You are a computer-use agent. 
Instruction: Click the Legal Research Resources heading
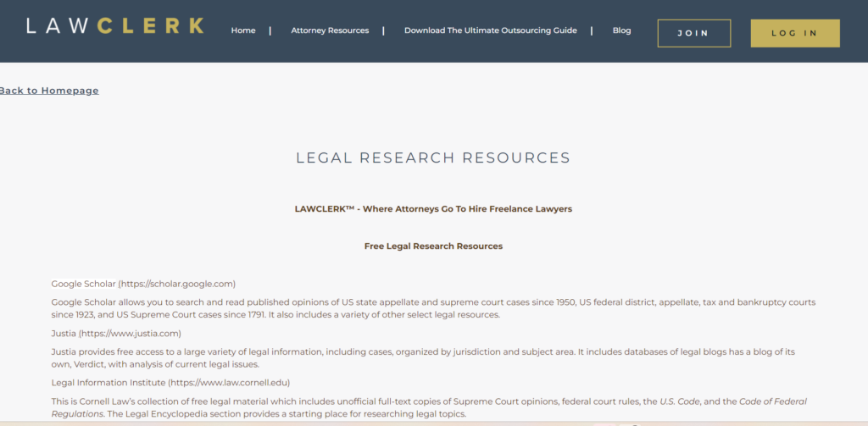[x=433, y=158]
